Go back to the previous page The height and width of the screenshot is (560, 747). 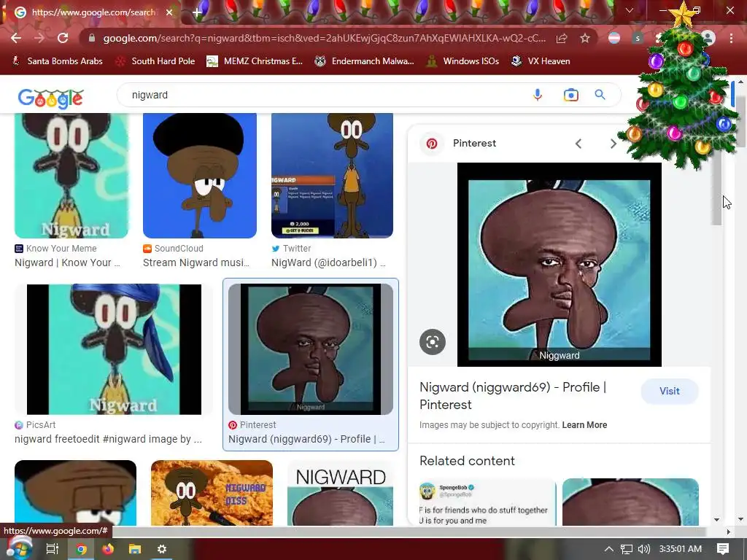[x=16, y=38]
